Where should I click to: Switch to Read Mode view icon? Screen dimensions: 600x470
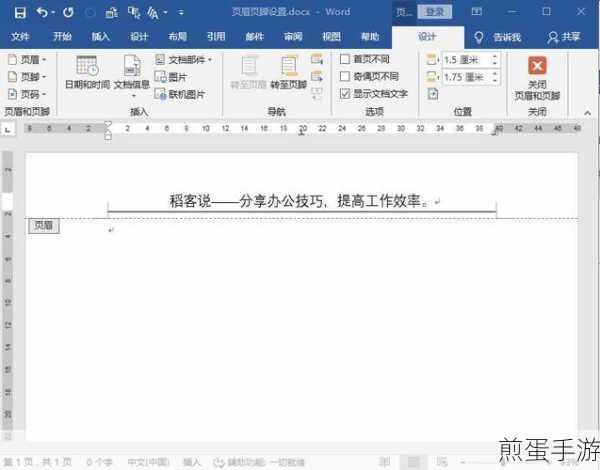(x=385, y=462)
